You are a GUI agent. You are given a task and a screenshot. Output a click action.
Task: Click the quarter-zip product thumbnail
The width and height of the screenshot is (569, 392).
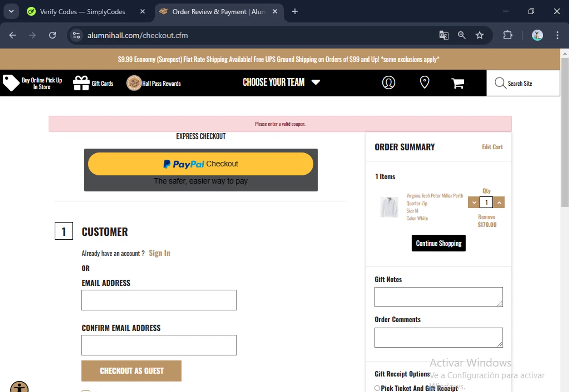click(389, 207)
